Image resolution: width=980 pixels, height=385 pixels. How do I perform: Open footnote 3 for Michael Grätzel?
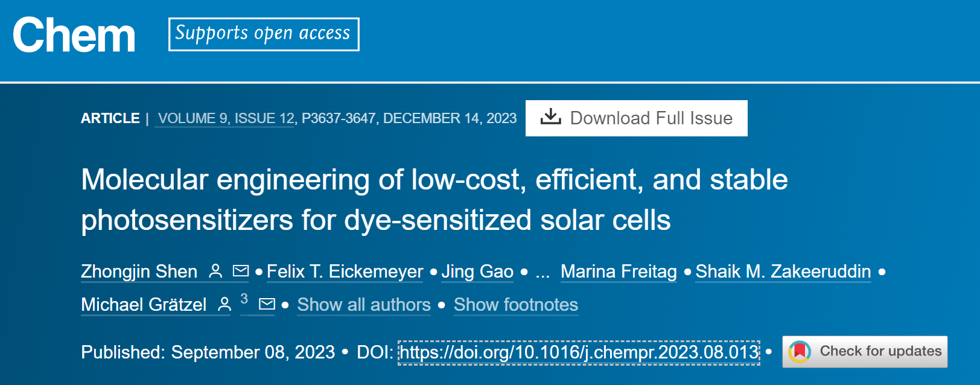(x=244, y=299)
